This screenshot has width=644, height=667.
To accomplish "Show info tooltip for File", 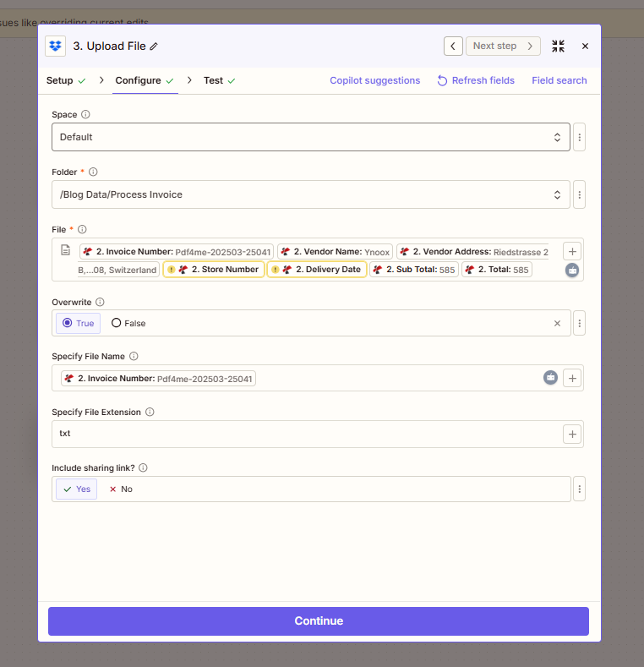I will coord(82,229).
